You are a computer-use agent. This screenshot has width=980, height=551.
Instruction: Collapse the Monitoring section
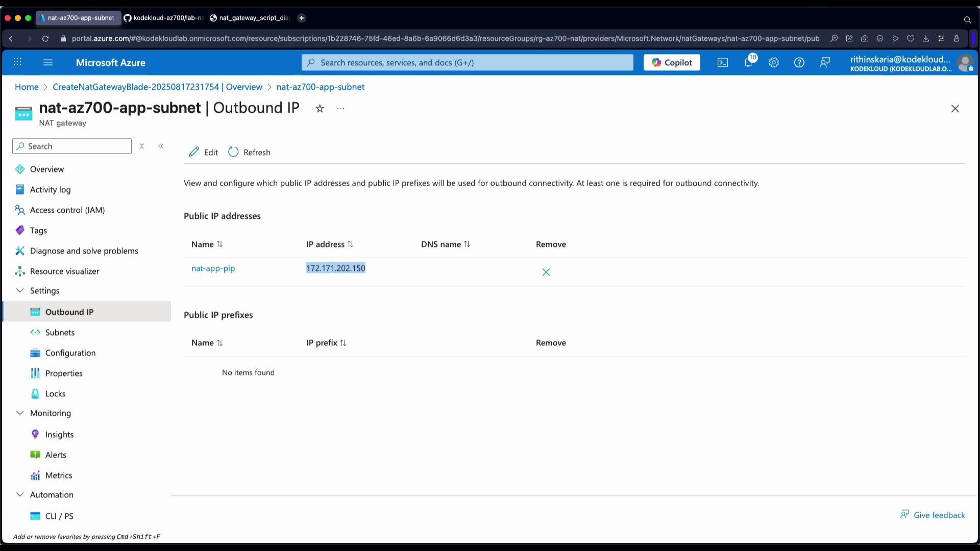(20, 413)
